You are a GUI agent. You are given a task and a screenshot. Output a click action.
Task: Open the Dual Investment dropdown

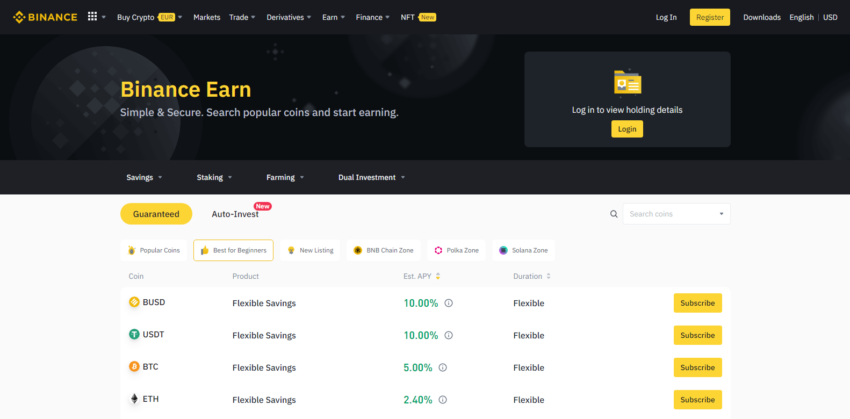(372, 177)
